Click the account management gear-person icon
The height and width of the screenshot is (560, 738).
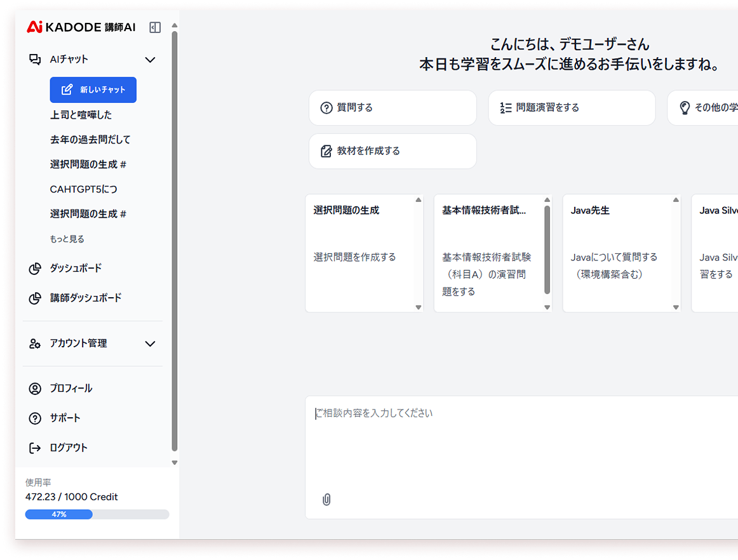pos(35,343)
